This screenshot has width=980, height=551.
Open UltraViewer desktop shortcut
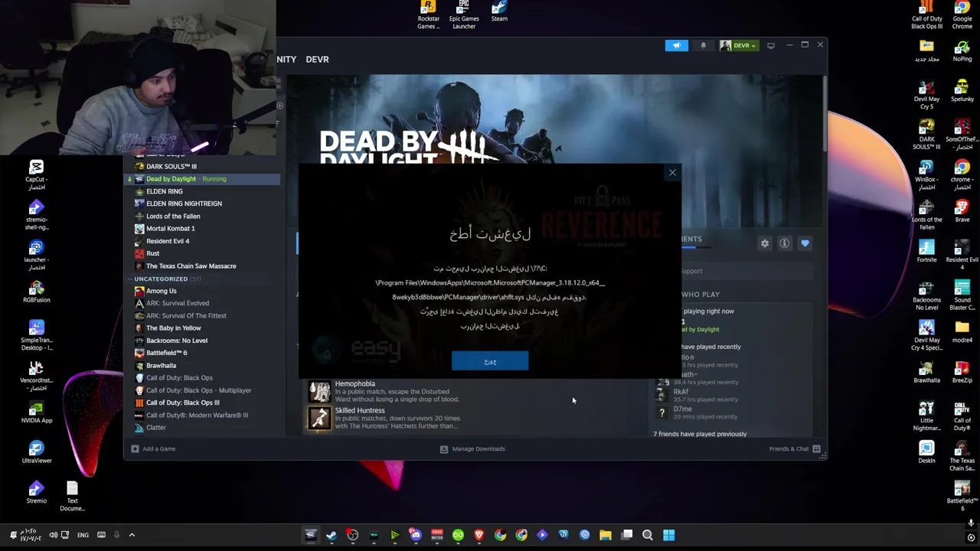coord(36,452)
